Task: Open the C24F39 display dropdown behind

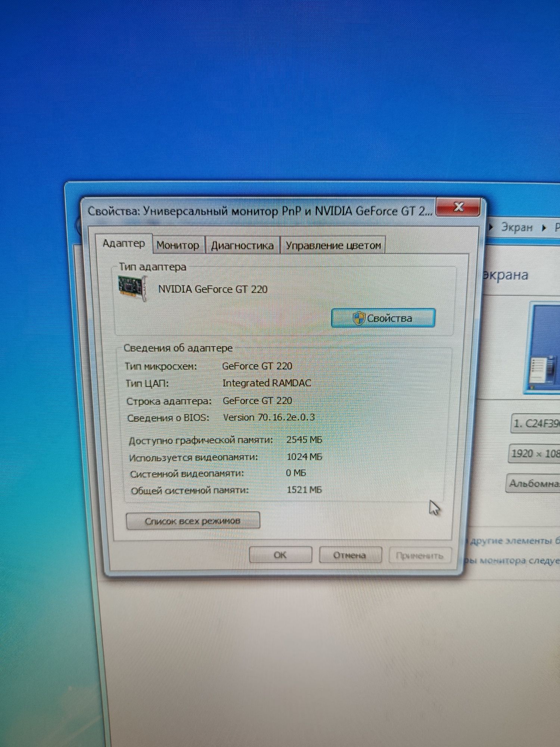Action: (x=535, y=424)
